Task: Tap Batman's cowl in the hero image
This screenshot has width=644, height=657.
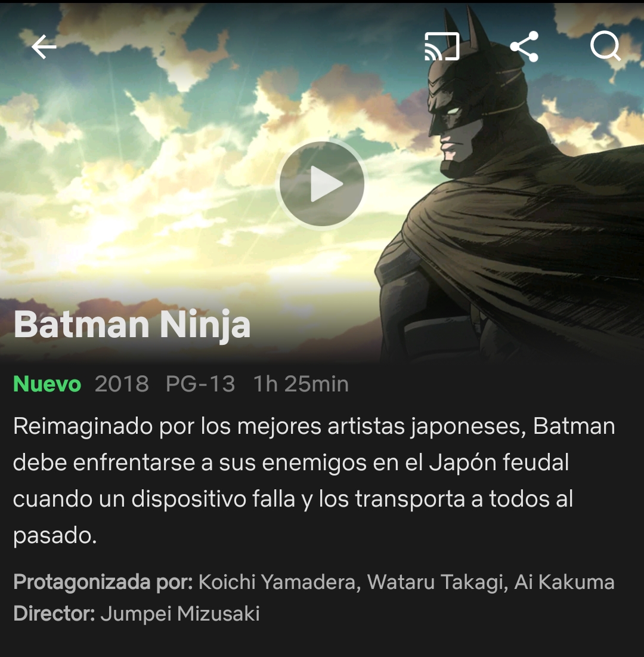Action: [x=473, y=84]
